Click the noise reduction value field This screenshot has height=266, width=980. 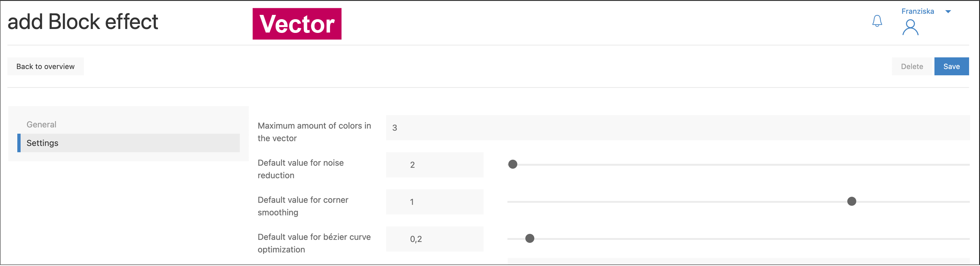click(434, 165)
